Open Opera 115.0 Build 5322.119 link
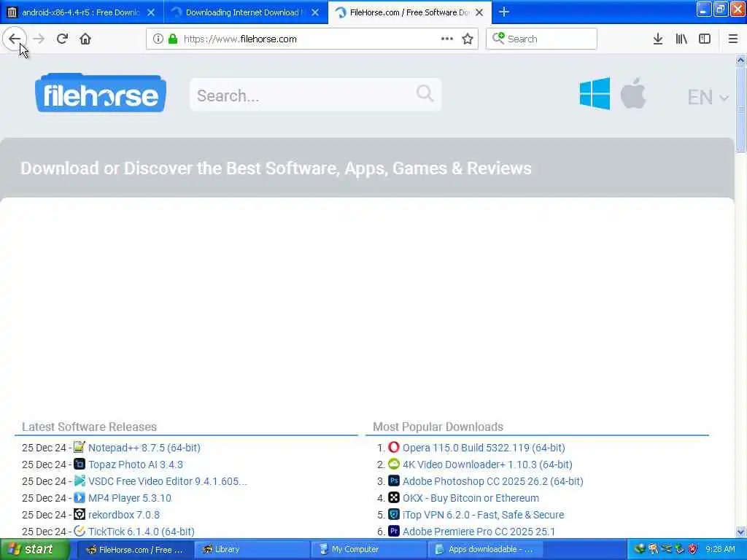Image resolution: width=747 pixels, height=560 pixels. tap(484, 448)
